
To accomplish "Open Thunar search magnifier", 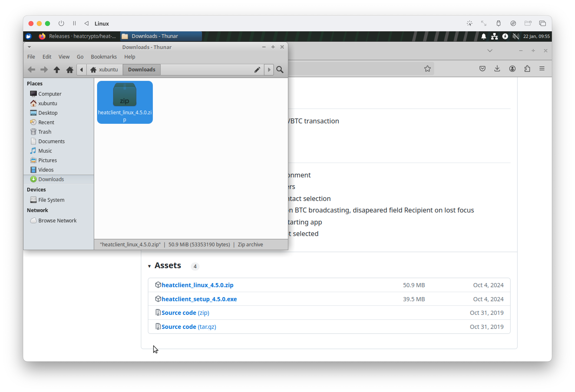I will click(x=280, y=70).
